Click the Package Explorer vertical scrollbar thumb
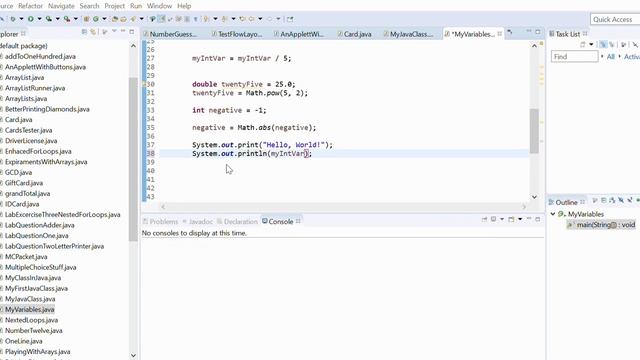The width and height of the screenshot is (640, 360). (133, 159)
